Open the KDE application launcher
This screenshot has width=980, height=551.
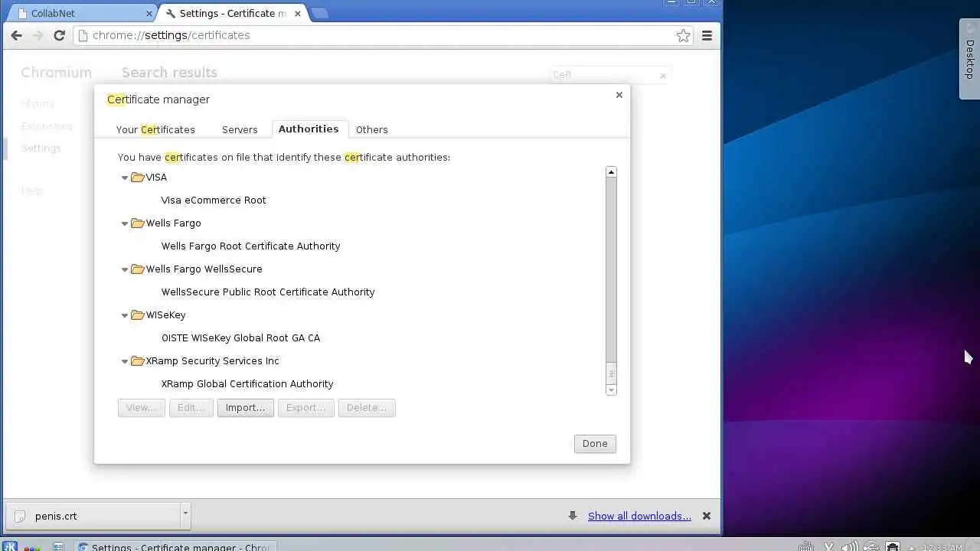pos(10,546)
